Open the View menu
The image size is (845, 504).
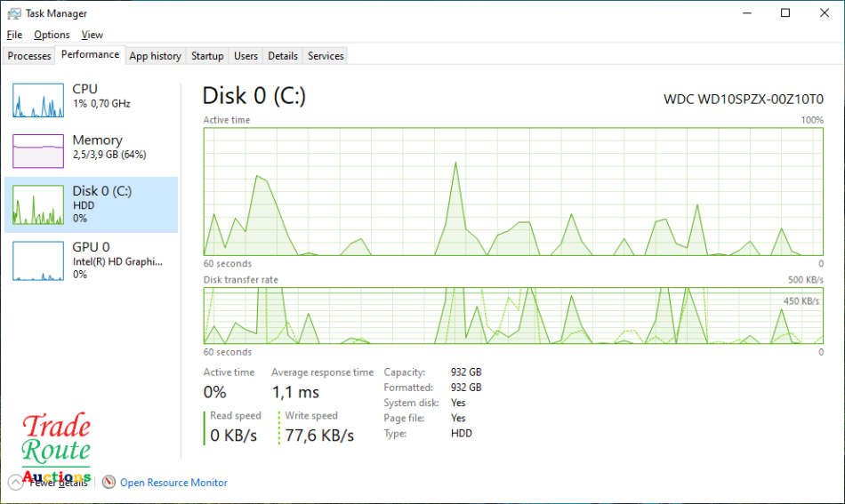pyautogui.click(x=92, y=35)
